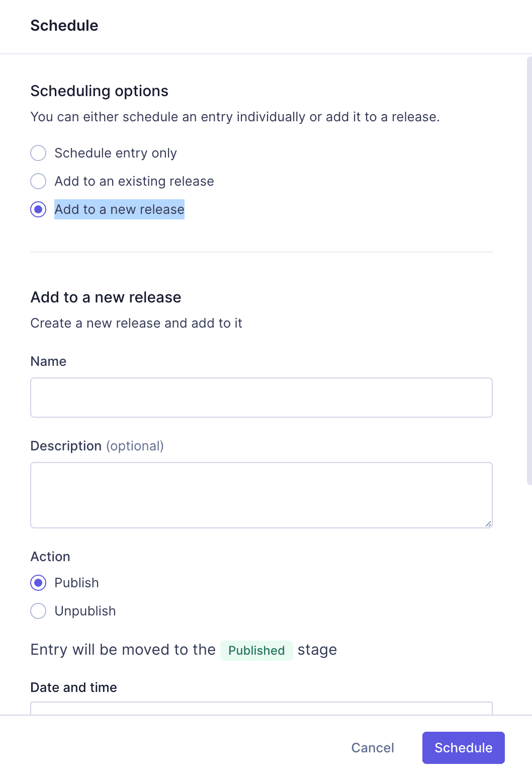Click the Add to a new release section heading
The width and height of the screenshot is (532, 777).
(x=106, y=297)
